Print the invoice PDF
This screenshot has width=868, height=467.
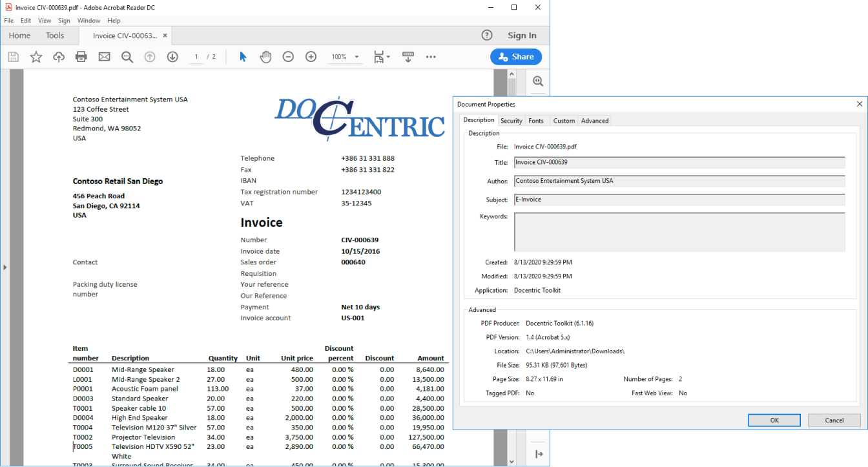[x=81, y=57]
